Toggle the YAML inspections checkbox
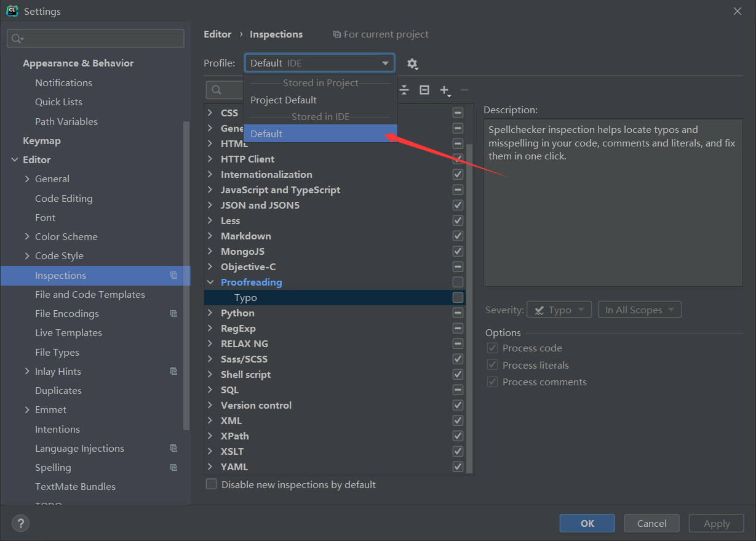Screen dimensions: 756x541 pos(458,467)
